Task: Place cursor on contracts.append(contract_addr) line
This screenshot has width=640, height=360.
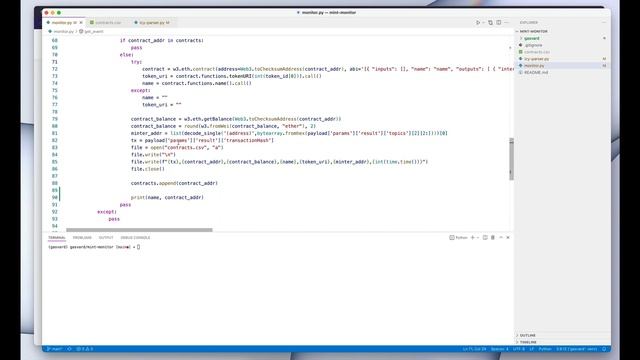Action: [x=174, y=183]
